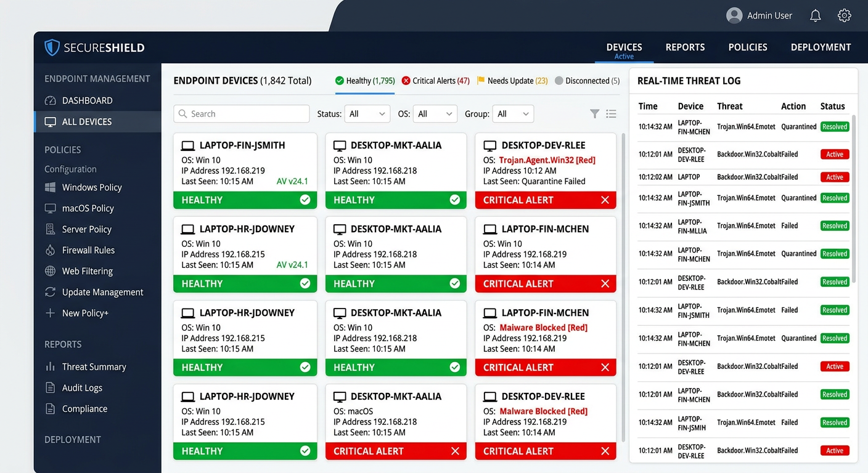This screenshot has height=473, width=868.
Task: Open the Deployment tab in top navigation
Action: pyautogui.click(x=821, y=47)
